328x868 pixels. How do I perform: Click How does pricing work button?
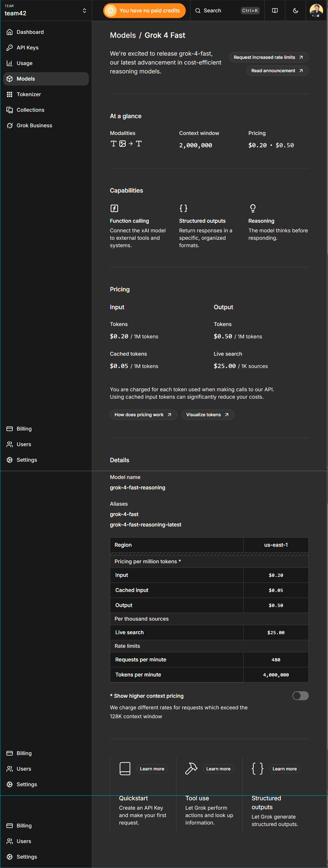(x=143, y=414)
